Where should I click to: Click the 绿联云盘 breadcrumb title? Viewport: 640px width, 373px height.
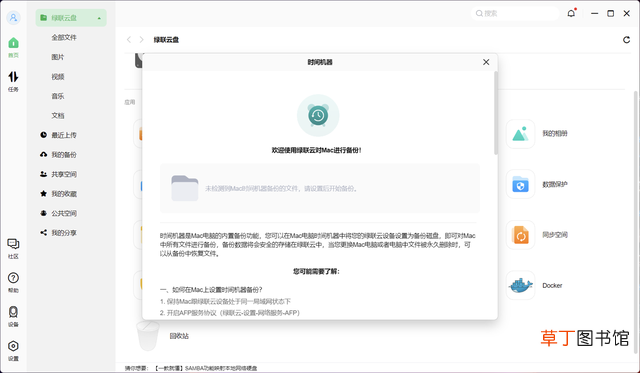(x=166, y=40)
